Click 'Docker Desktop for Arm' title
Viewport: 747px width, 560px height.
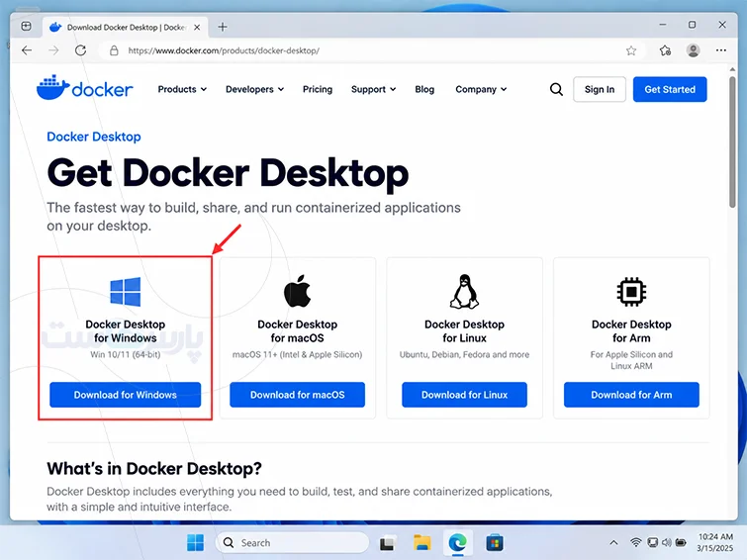pos(631,330)
